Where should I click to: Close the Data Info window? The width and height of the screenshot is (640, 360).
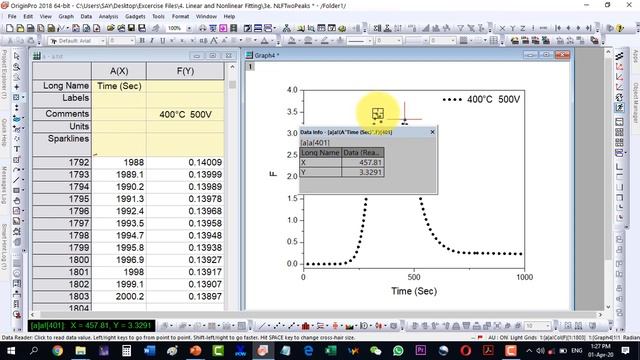click(x=433, y=132)
